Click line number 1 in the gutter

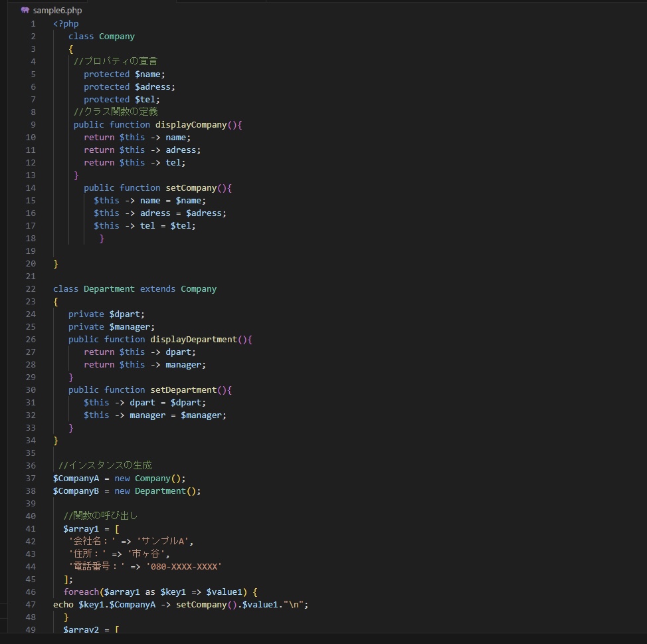point(33,24)
